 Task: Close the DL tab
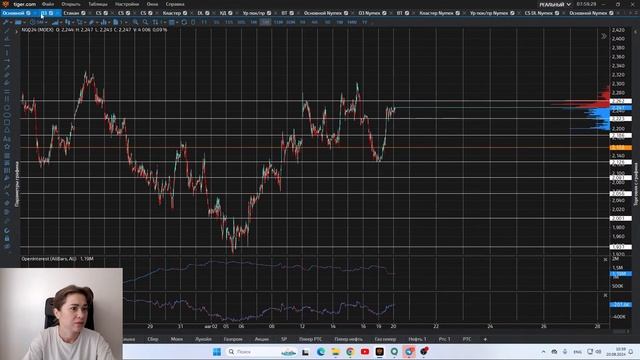tap(213, 13)
